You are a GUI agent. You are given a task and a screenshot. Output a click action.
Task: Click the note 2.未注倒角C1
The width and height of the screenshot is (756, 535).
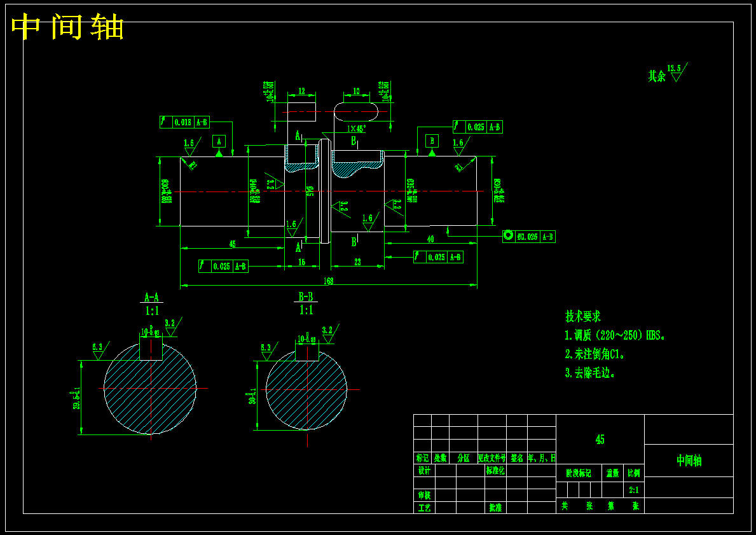[594, 354]
